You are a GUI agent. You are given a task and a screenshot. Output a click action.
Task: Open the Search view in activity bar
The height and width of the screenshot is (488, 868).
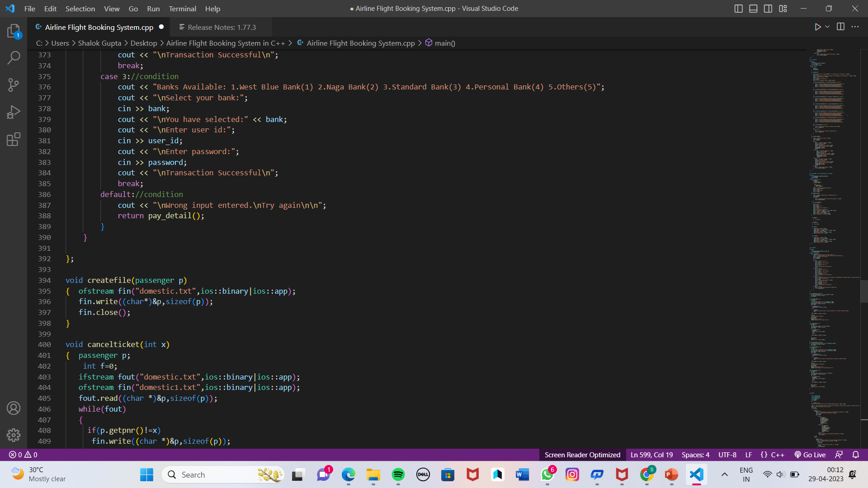tap(14, 58)
